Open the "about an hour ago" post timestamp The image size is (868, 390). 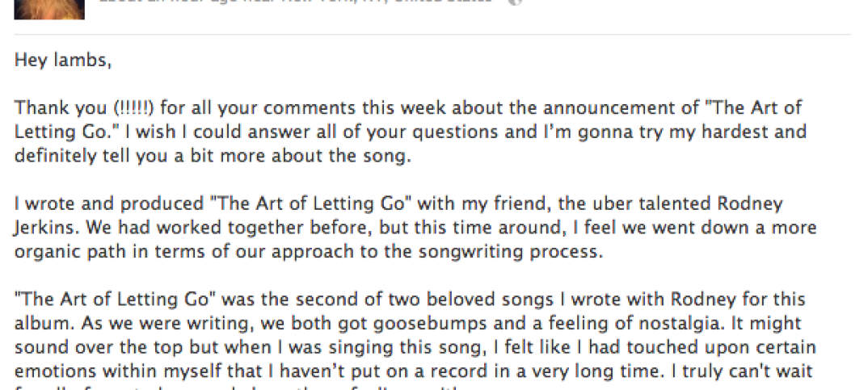(154, 2)
